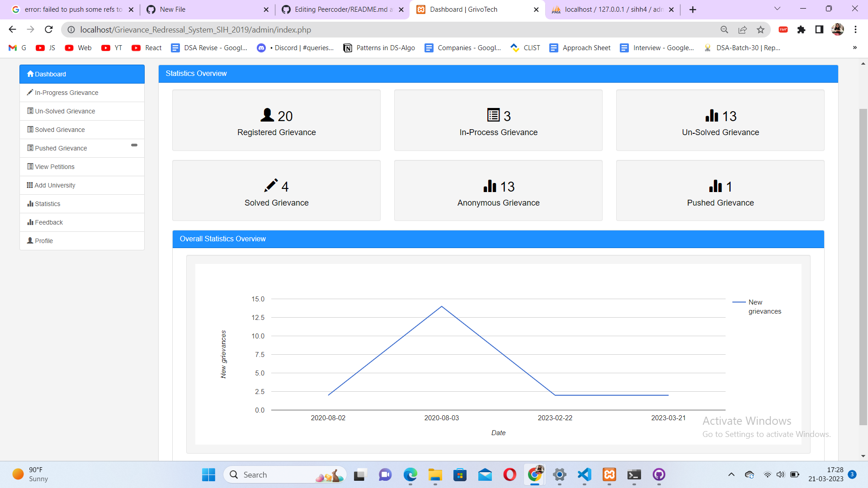
Task: Click the page vertical scrollbar thumb
Action: [863, 267]
